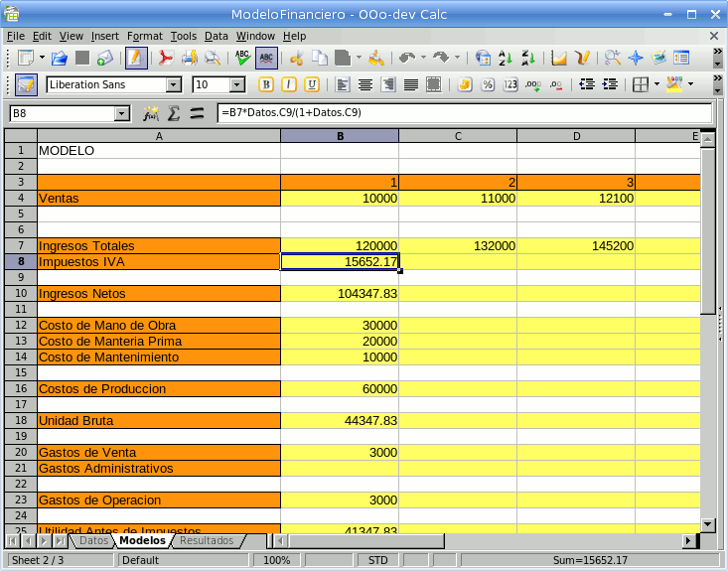The image size is (728, 571).
Task: Toggle Underline formatting
Action: pyautogui.click(x=312, y=85)
